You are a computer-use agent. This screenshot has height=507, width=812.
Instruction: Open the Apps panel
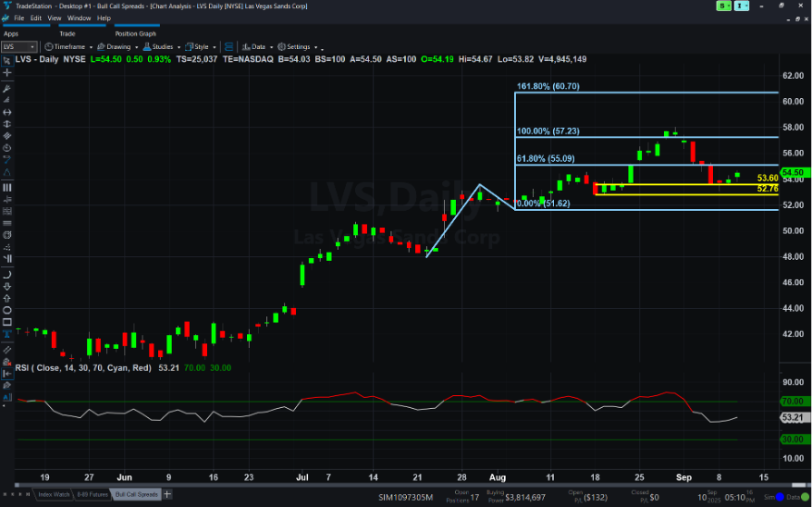coord(11,33)
